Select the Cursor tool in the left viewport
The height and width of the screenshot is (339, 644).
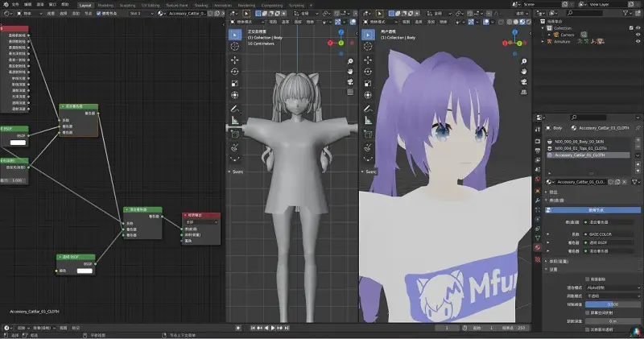click(235, 47)
